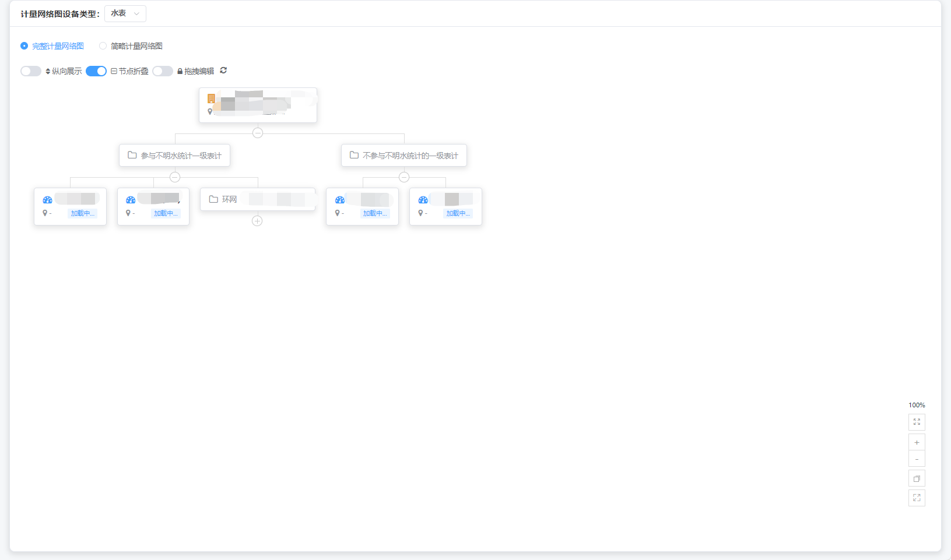The image size is (951, 560).
Task: Collapse the root node's children
Action: pyautogui.click(x=258, y=133)
